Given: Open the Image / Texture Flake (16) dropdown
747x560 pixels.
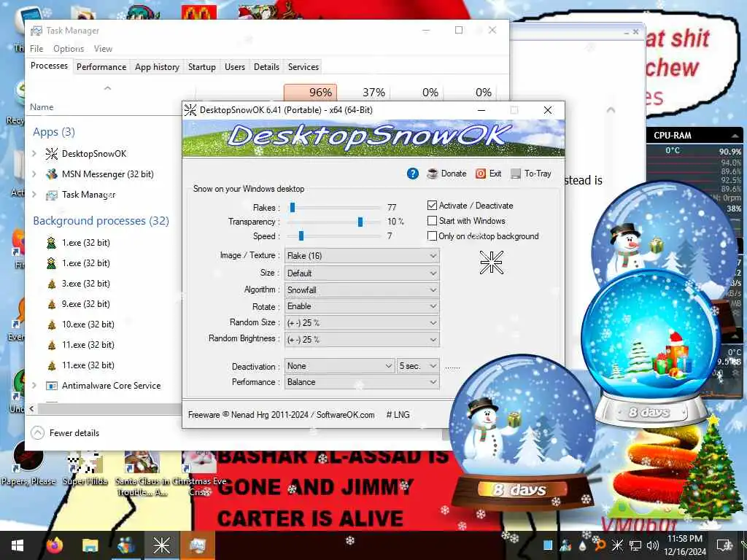Looking at the screenshot, I should point(362,256).
